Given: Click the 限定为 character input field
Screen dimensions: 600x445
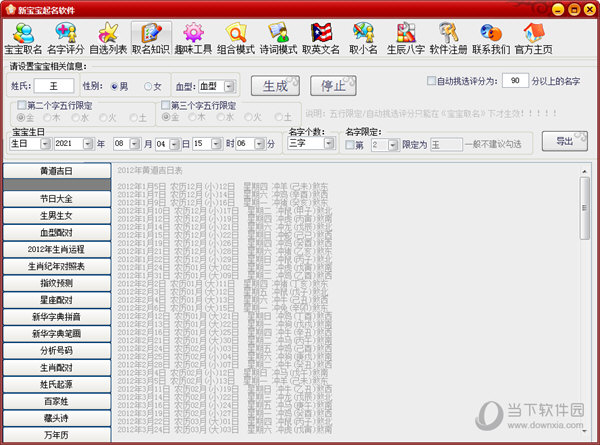Looking at the screenshot, I should [x=447, y=145].
